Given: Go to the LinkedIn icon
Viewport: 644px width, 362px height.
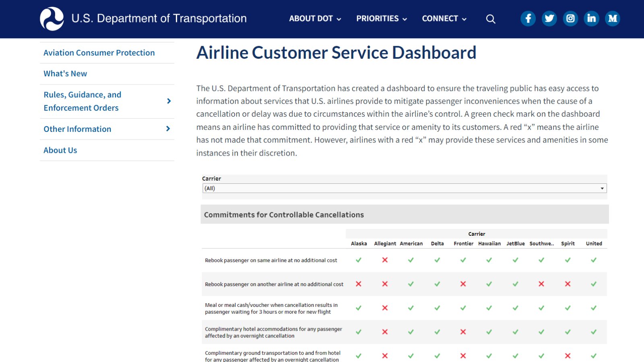Looking at the screenshot, I should pyautogui.click(x=591, y=19).
